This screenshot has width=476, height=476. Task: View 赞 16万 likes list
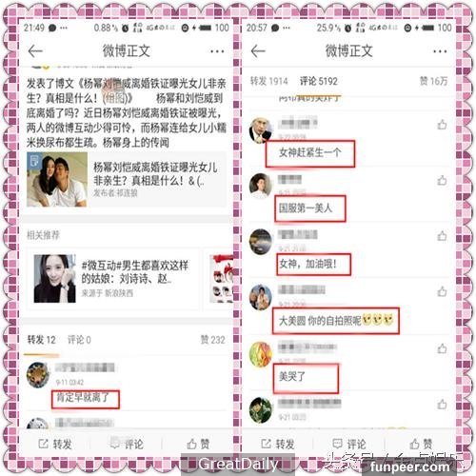pyautogui.click(x=433, y=81)
